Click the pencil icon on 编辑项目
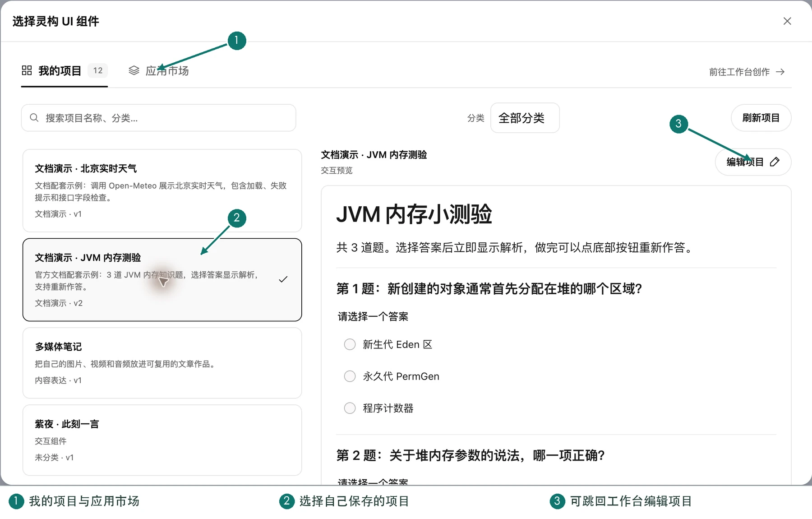The width and height of the screenshot is (812, 519). [x=775, y=162]
